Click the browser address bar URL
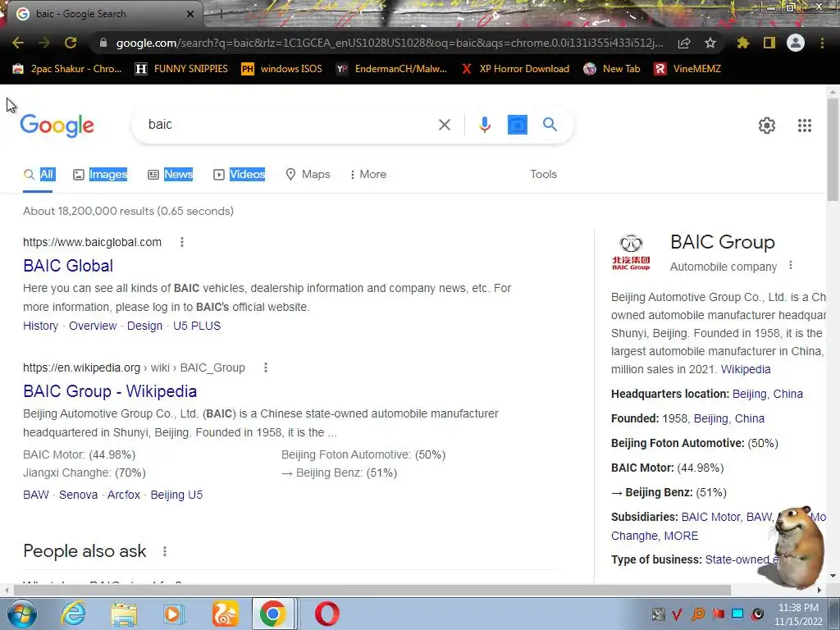Image resolution: width=840 pixels, height=630 pixels. click(390, 43)
